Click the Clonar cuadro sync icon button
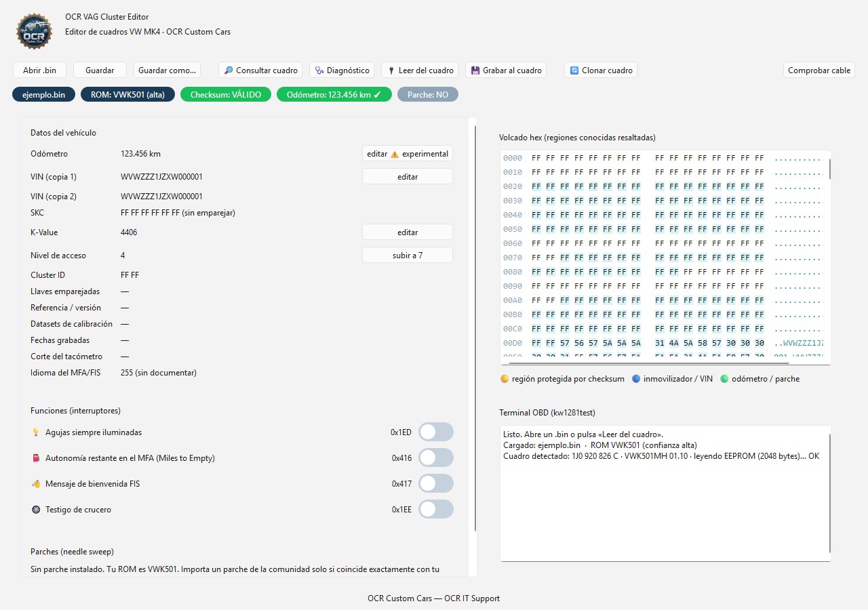The width and height of the screenshot is (868, 610). (x=601, y=70)
